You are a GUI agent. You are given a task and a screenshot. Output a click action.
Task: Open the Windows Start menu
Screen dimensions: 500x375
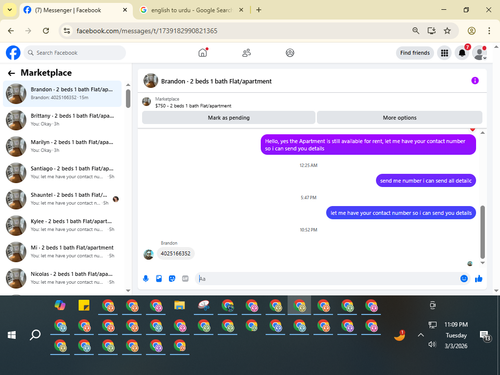(x=12, y=335)
